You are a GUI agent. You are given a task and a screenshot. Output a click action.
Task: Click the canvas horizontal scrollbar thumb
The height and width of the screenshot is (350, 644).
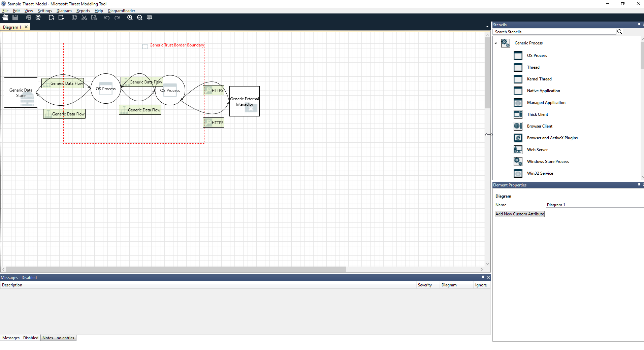point(176,269)
